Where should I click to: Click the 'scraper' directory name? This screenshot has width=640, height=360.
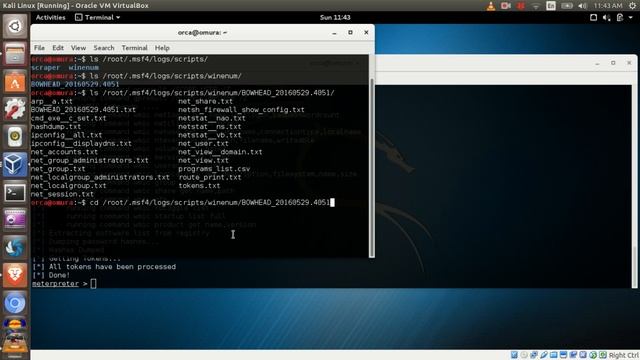tap(45, 68)
